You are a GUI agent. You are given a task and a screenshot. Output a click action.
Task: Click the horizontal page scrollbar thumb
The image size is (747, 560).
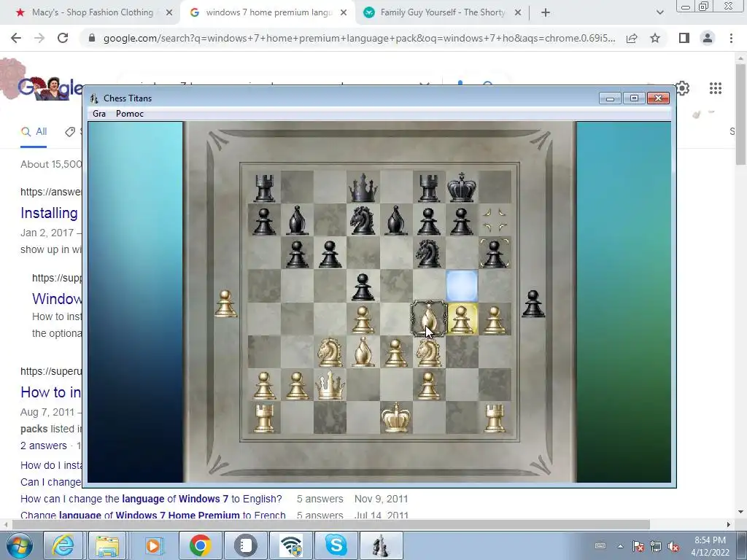pyautogui.click(x=331, y=525)
